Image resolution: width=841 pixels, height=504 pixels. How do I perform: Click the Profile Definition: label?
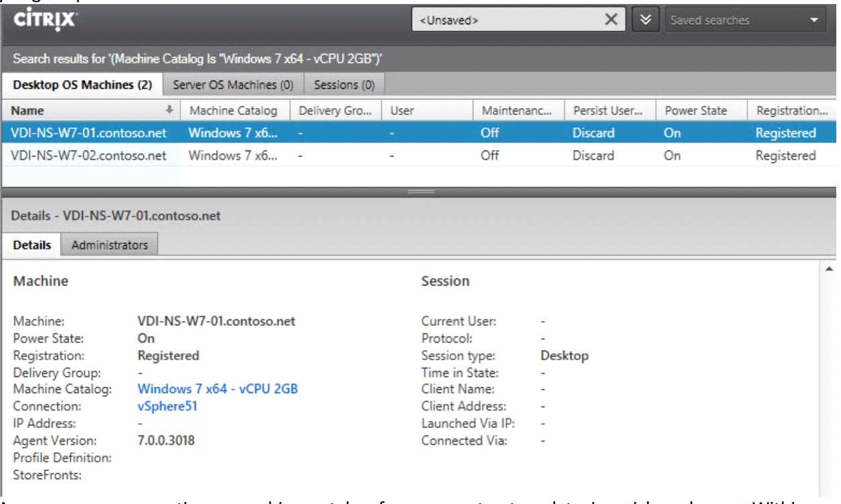(x=63, y=458)
